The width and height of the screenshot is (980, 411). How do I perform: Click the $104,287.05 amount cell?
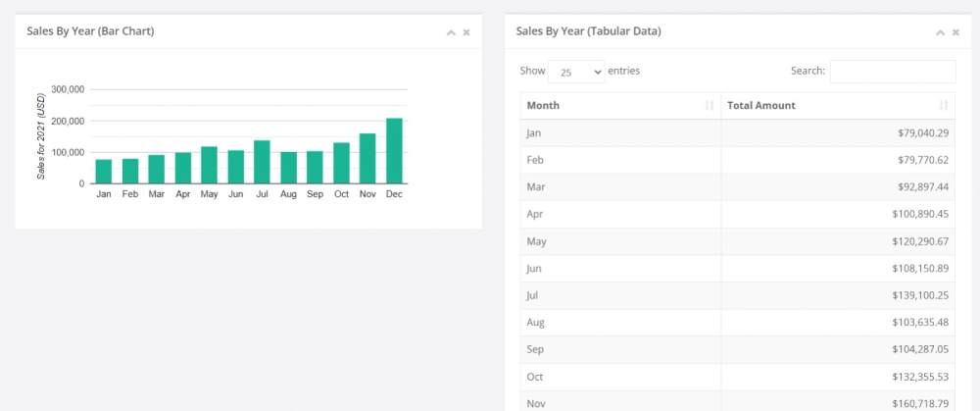click(838, 350)
